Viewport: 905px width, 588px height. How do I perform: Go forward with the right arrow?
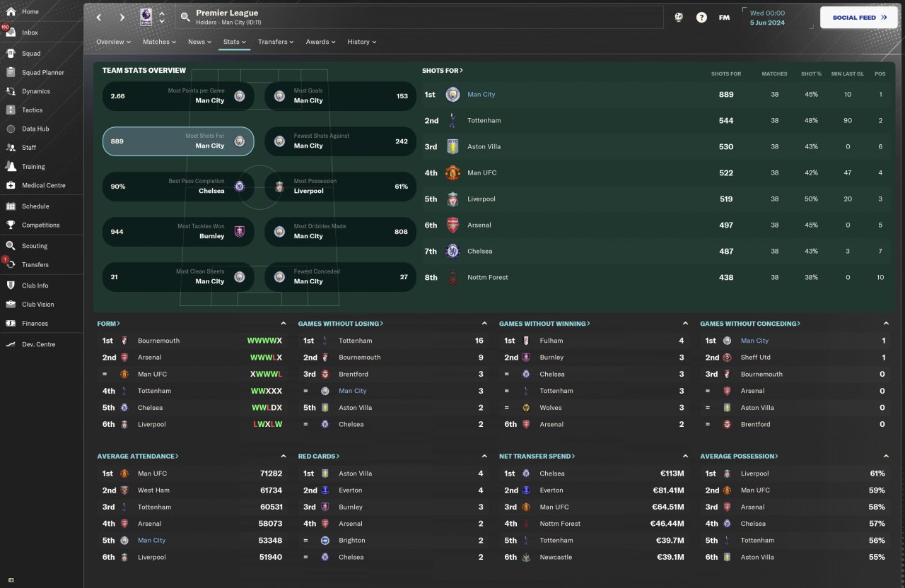point(122,17)
